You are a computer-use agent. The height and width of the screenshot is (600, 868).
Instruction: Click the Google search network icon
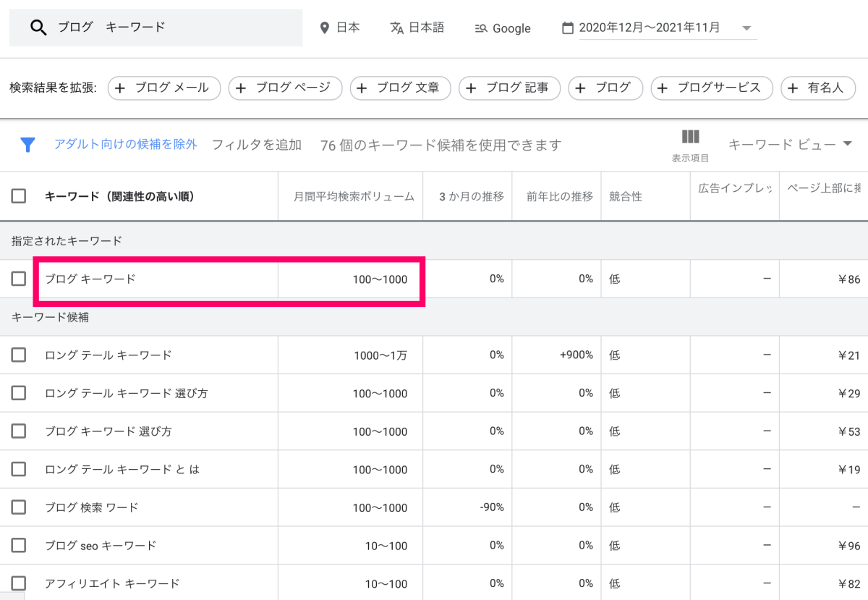(481, 29)
